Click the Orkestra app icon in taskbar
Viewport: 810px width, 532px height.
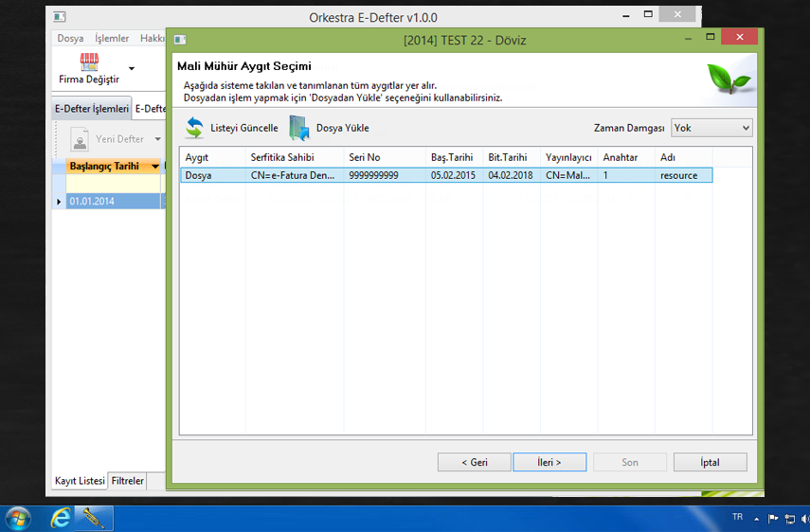95,518
